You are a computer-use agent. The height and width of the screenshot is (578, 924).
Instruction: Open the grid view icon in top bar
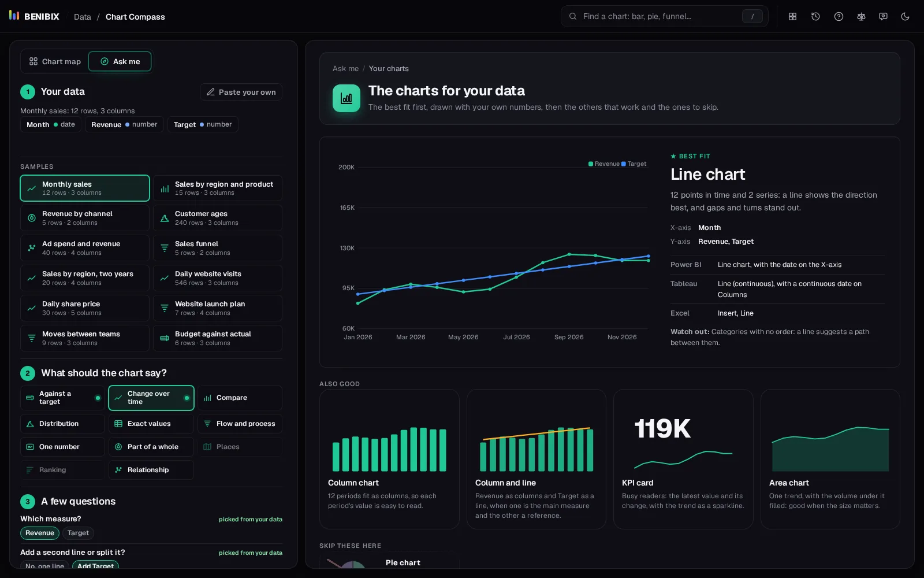(792, 17)
